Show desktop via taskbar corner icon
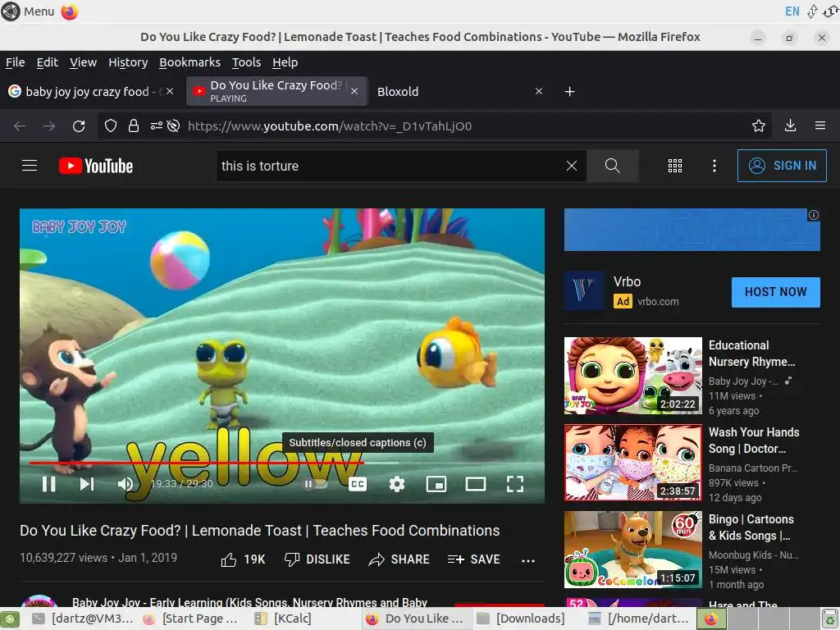This screenshot has height=630, width=840. click(x=10, y=619)
